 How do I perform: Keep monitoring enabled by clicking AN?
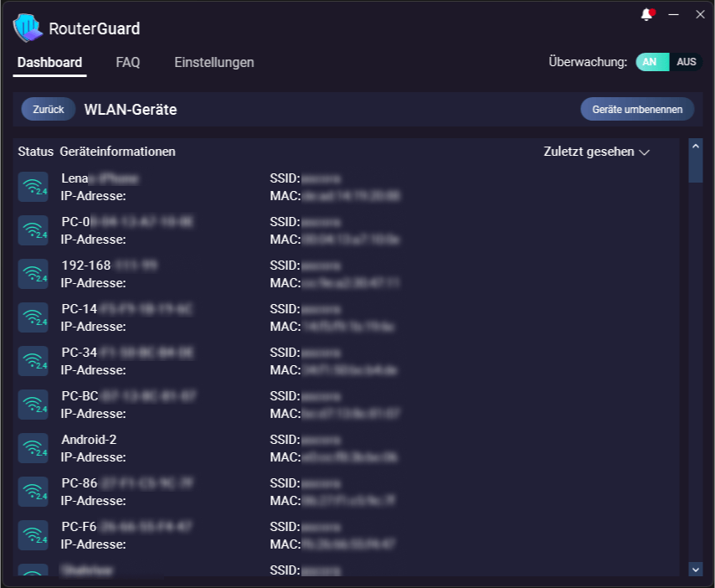tap(651, 61)
